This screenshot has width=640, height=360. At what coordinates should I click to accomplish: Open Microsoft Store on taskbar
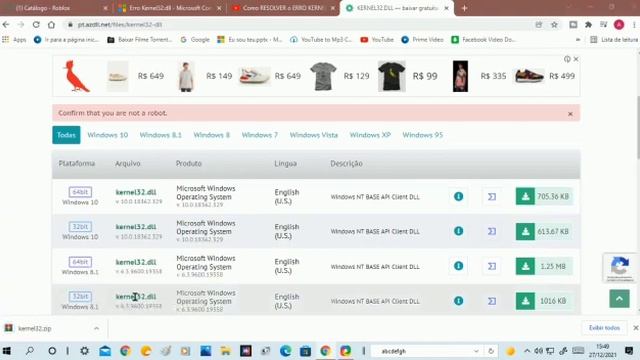[x=305, y=351]
